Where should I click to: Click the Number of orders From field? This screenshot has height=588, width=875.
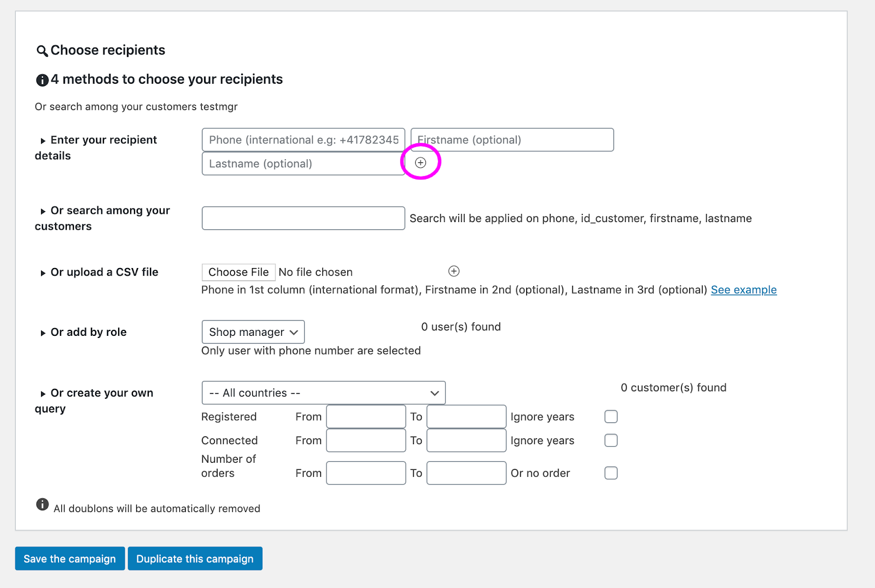point(366,473)
